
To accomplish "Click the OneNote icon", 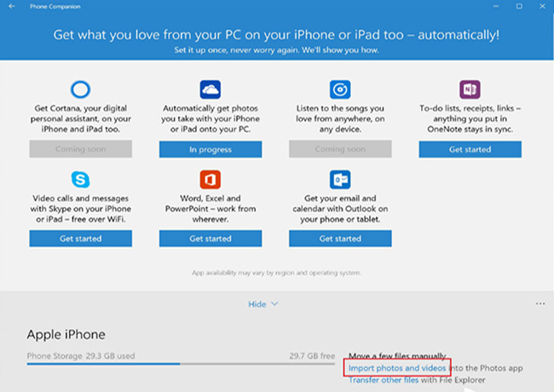I will click(470, 89).
